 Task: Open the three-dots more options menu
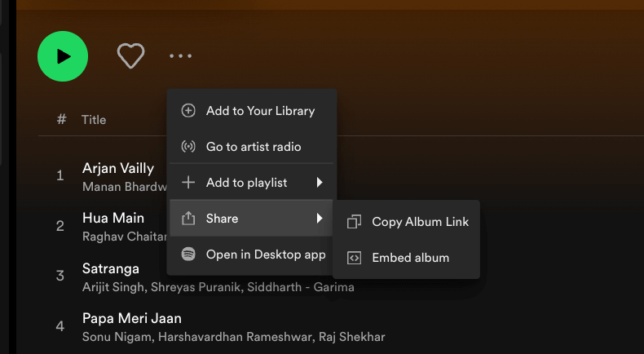pyautogui.click(x=181, y=56)
